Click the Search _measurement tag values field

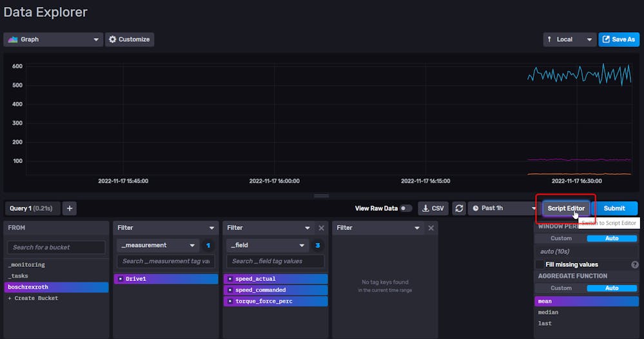click(166, 261)
